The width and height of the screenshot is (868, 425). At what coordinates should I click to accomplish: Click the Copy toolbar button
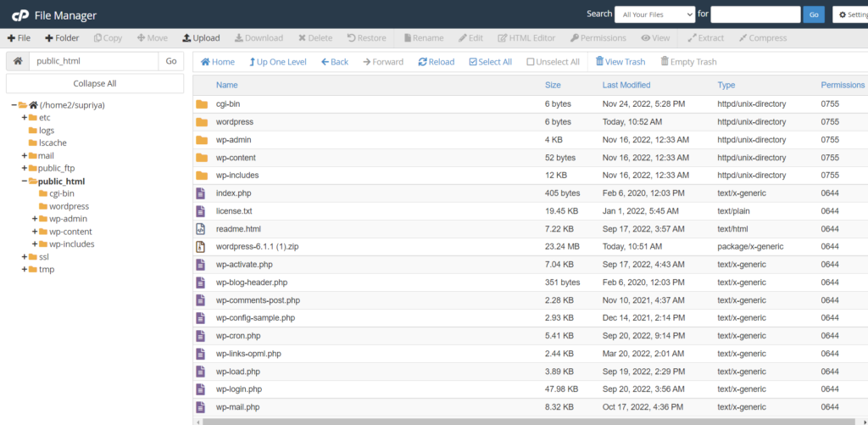(x=108, y=38)
